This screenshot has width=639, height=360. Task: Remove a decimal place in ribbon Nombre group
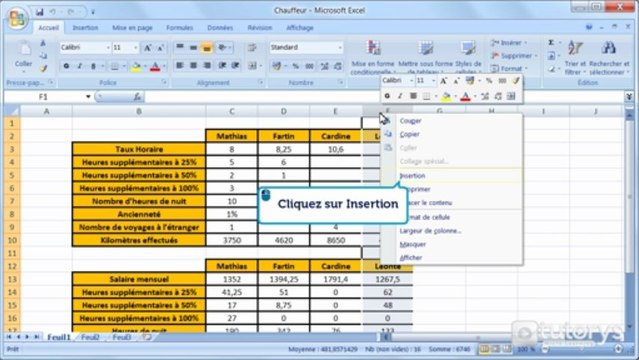pos(338,66)
